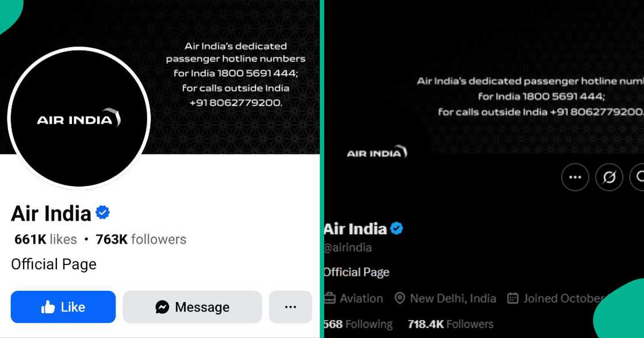This screenshot has height=338, width=644.
Task: Click the briefcase Aviation category icon
Action: pos(331,298)
